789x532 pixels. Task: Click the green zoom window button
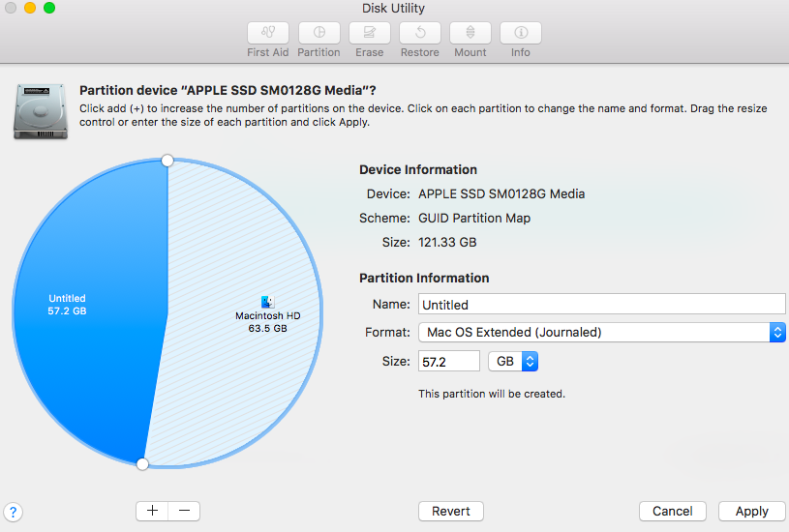pos(49,8)
